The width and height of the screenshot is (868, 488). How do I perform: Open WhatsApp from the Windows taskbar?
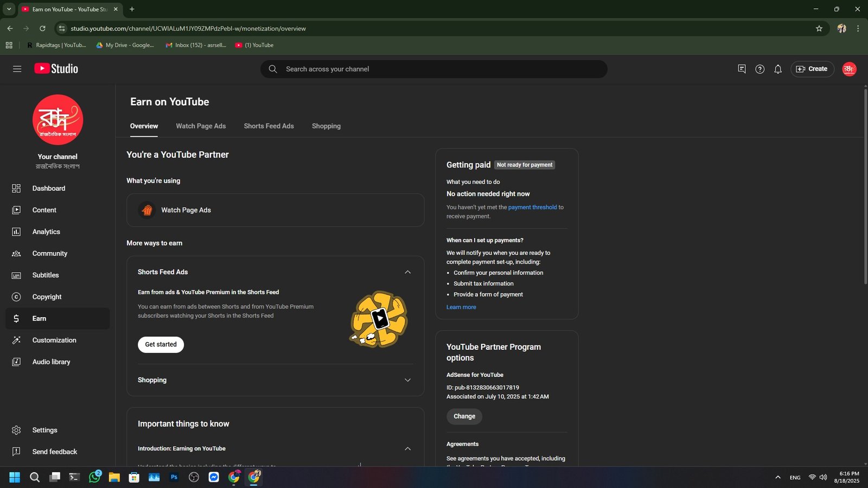(x=94, y=477)
